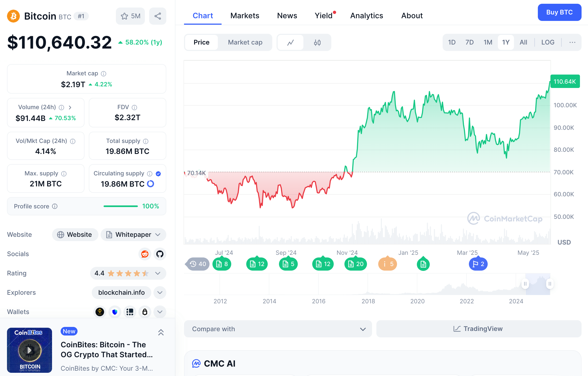Switch the chart to Market cap mode

[x=245, y=42]
